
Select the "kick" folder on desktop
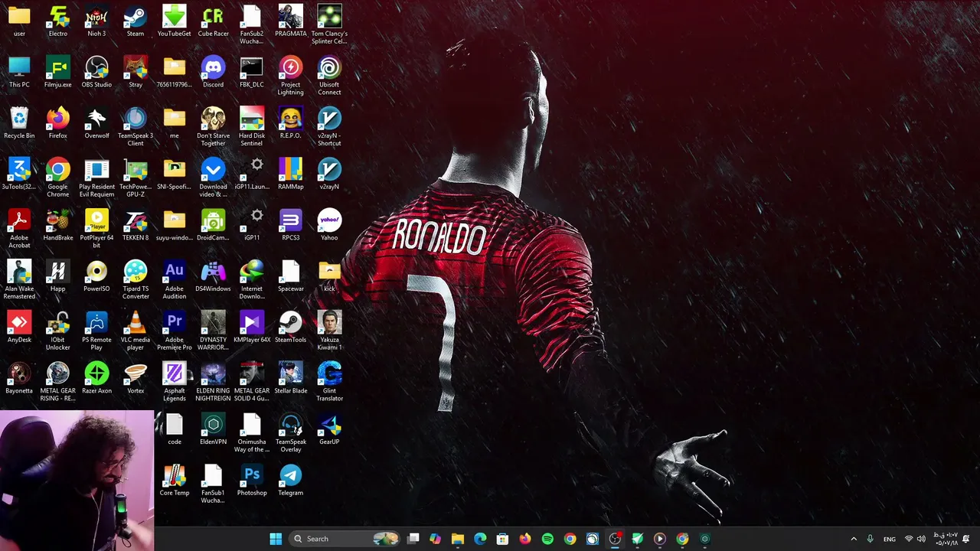tap(329, 276)
